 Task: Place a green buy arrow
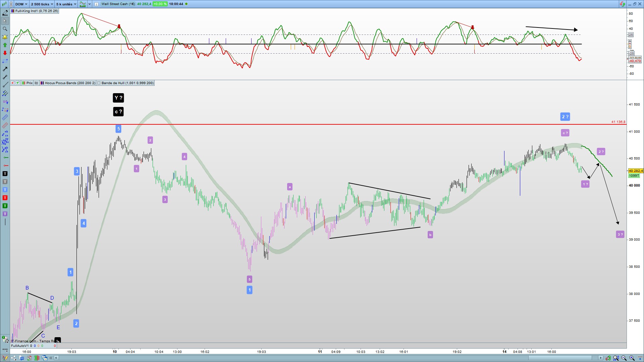click(5, 45)
